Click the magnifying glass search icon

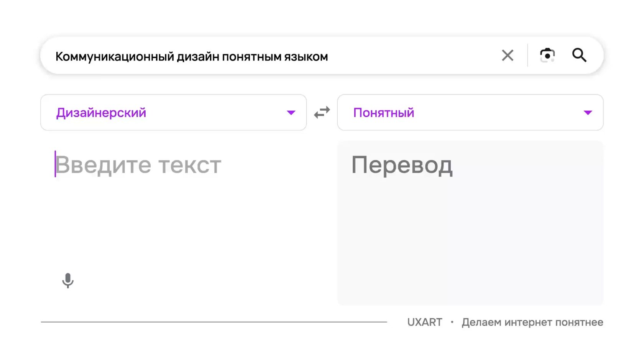coord(579,56)
